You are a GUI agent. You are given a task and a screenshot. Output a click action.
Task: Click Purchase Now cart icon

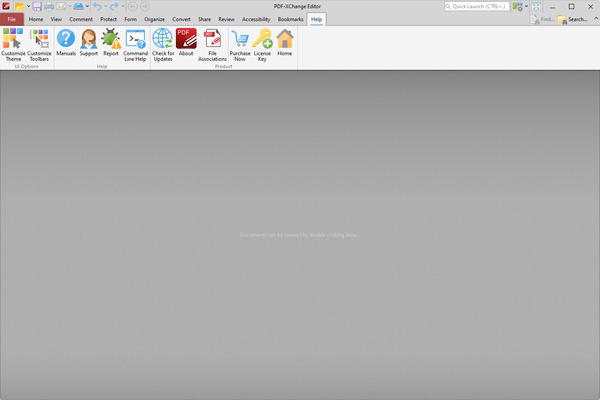(240, 44)
